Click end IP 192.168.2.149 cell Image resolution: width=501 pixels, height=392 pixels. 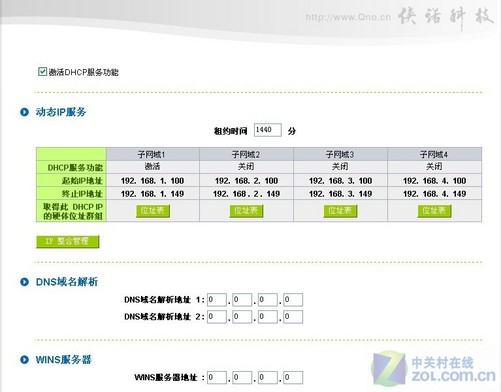coord(246,194)
